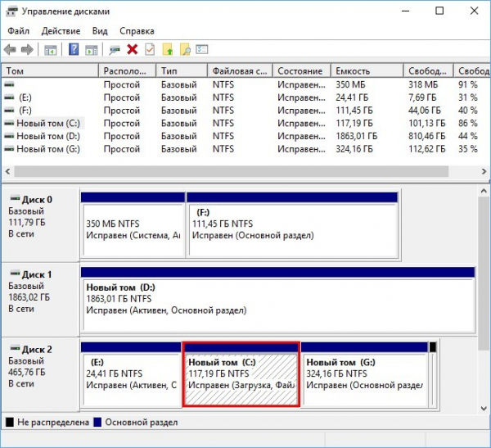This screenshot has width=491, height=448.
Task: Select the (E:) 24,41 ГБ partition block
Action: [x=131, y=374]
